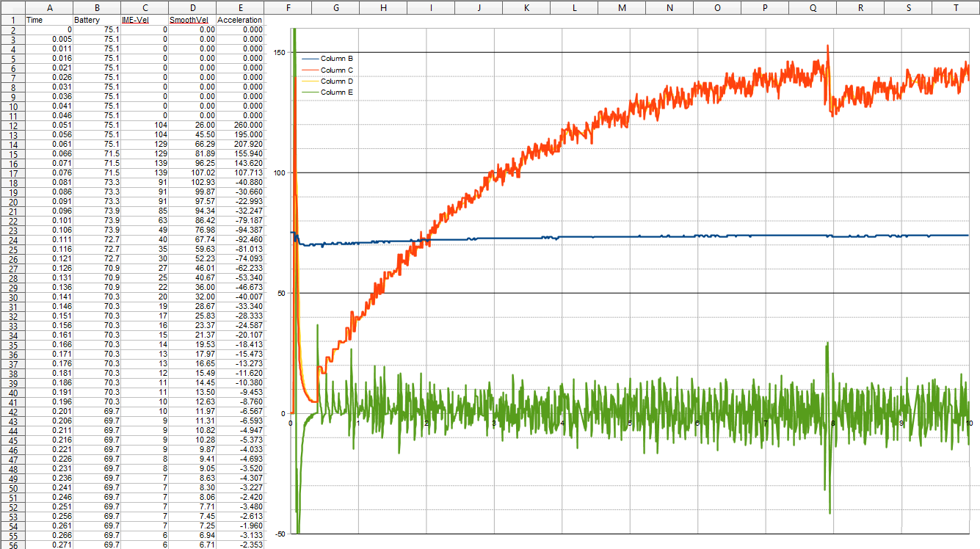
Task: Select the row 1 header
Action: [12, 20]
